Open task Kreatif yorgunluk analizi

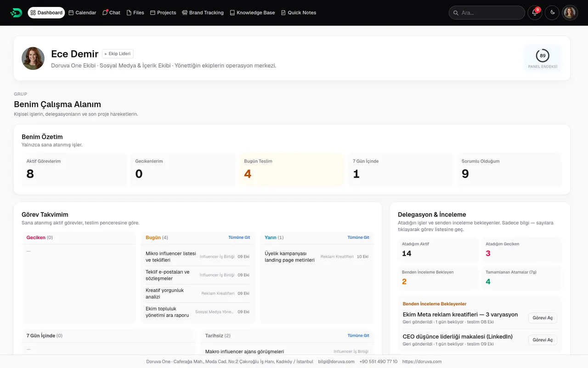pyautogui.click(x=198, y=293)
